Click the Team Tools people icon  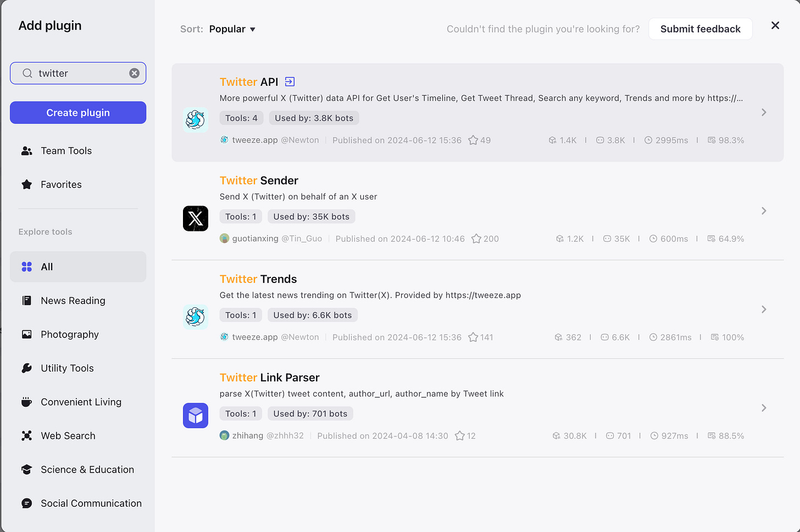coord(26,151)
